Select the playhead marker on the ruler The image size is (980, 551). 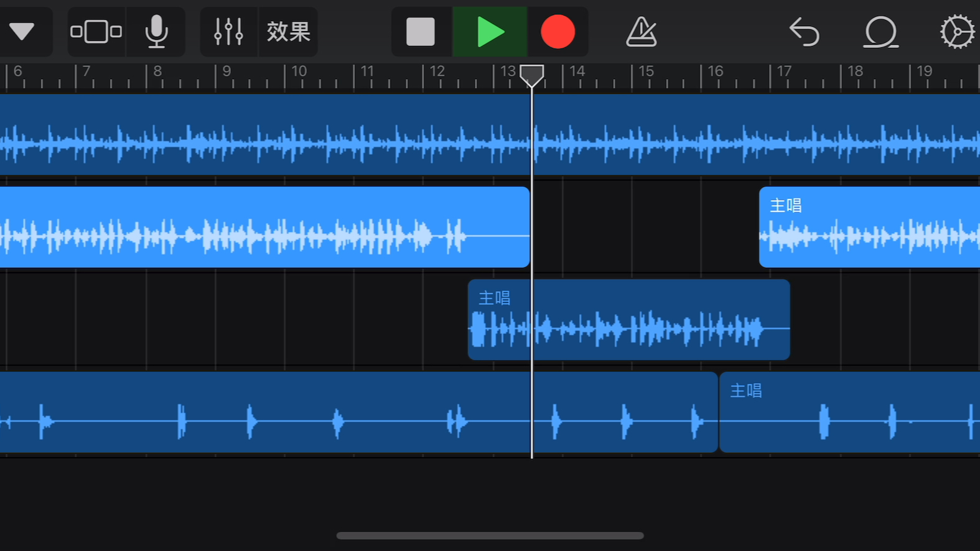(532, 76)
